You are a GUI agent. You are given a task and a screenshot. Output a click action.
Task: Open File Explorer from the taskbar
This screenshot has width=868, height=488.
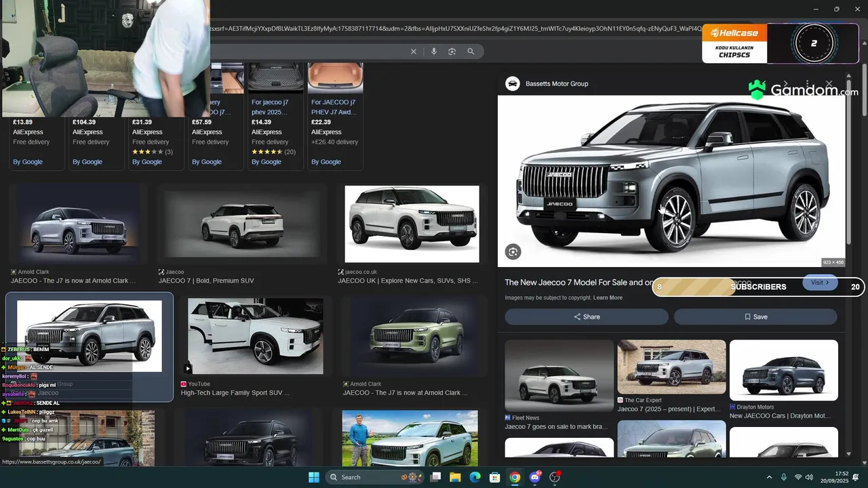pyautogui.click(x=455, y=477)
